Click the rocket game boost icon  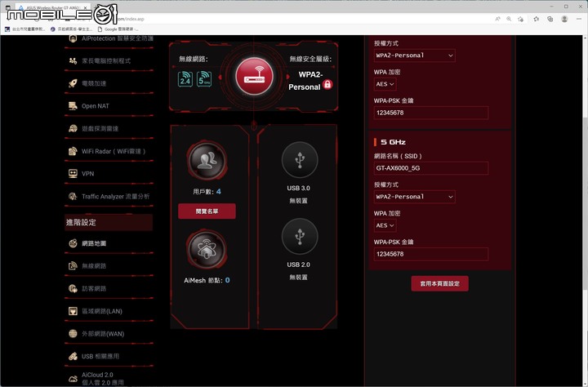click(x=73, y=83)
